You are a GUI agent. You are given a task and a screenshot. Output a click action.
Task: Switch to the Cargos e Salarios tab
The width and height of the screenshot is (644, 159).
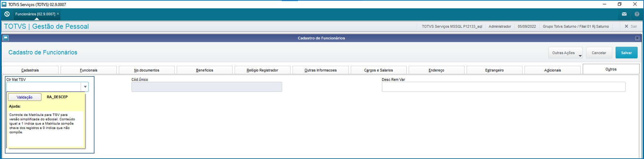[379, 70]
